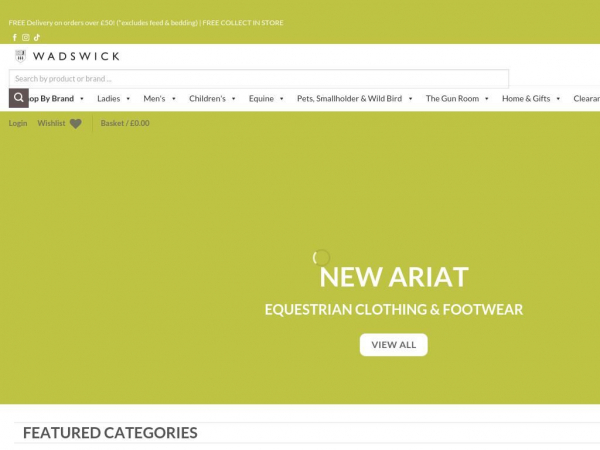The height and width of the screenshot is (450, 600).
Task: Click the WADSWICK wordmark
Action: click(77, 56)
